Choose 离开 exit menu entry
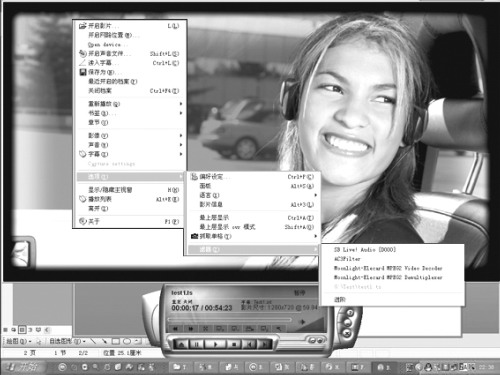500x375 pixels. (130, 209)
